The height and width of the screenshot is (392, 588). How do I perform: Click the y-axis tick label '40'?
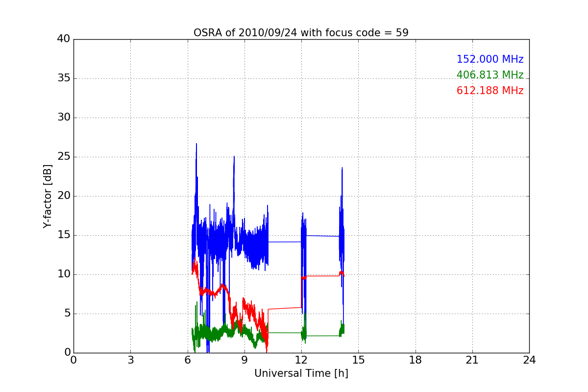[x=64, y=39]
